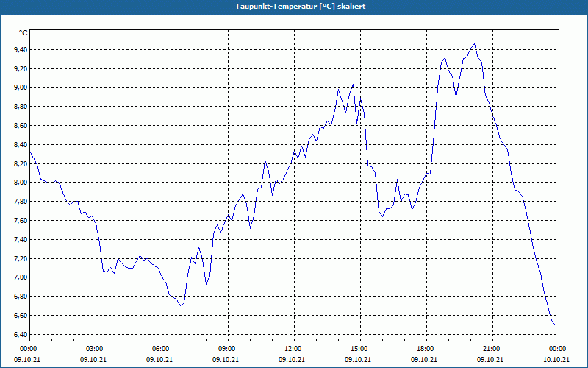
Task: Click the 09:00 time label
Action: click(228, 349)
